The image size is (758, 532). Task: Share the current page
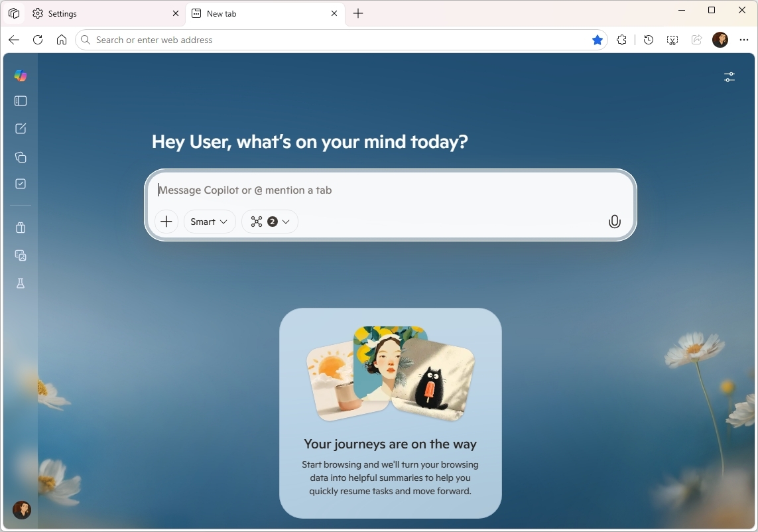(x=696, y=40)
